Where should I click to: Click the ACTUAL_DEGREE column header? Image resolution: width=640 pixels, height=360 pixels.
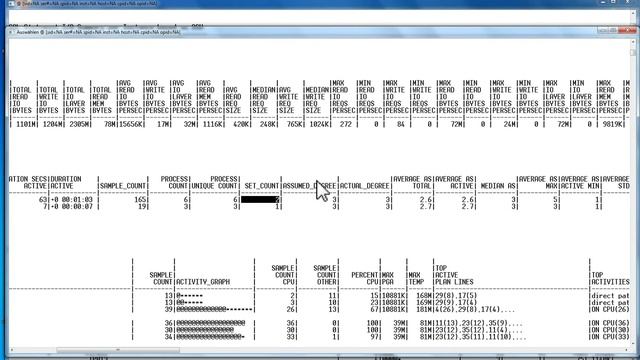pyautogui.click(x=364, y=186)
